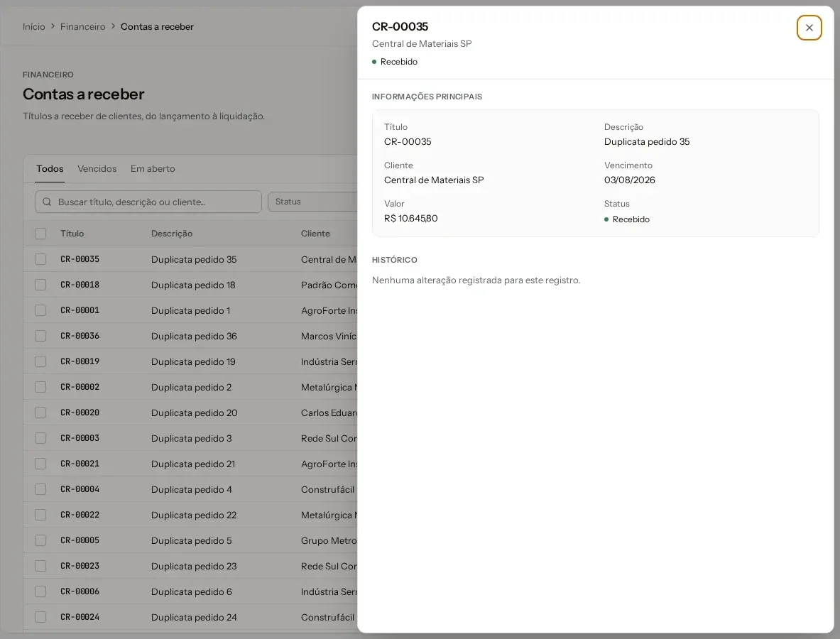Check the box for row CR-00003
The width and height of the screenshot is (840, 639).
tap(40, 438)
